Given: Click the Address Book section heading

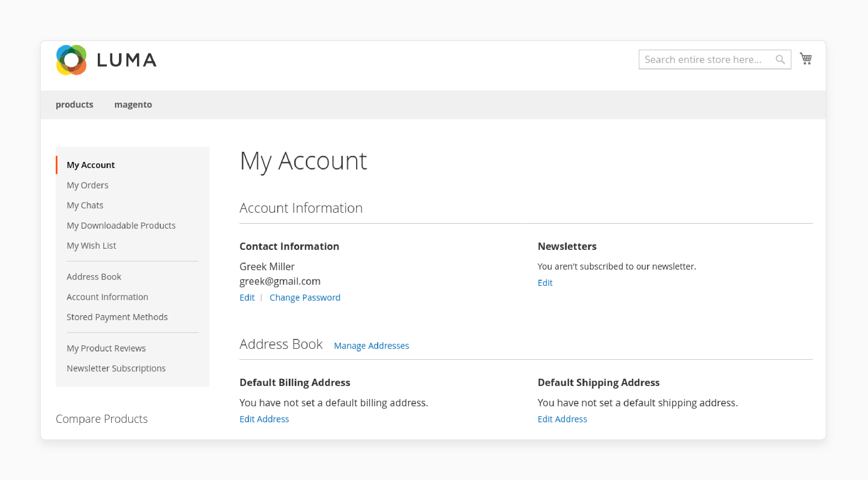Looking at the screenshot, I should click(x=281, y=344).
